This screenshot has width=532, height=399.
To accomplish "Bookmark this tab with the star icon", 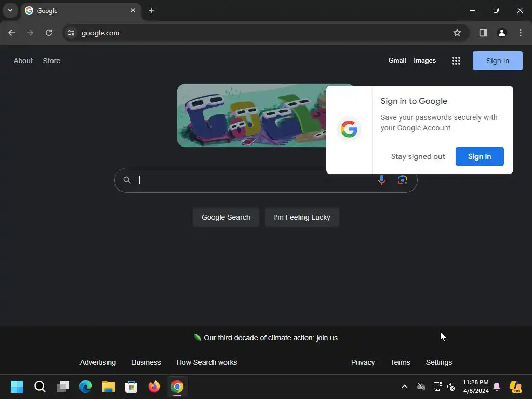I will (457, 33).
